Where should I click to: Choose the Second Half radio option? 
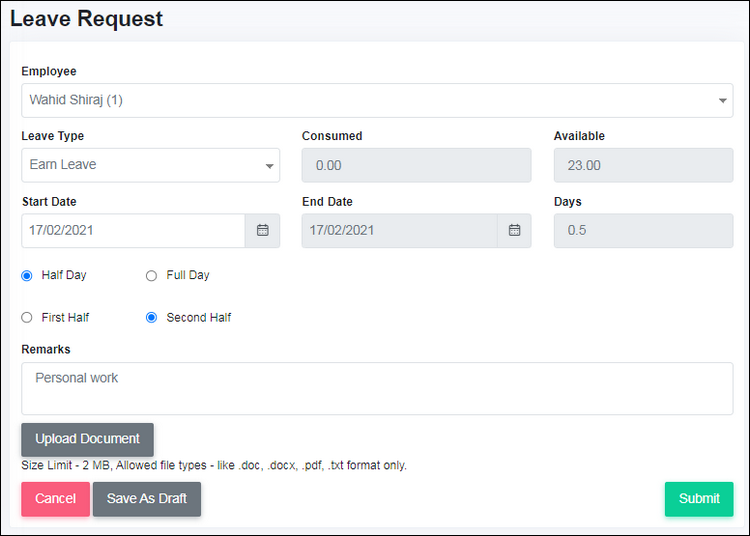tap(151, 317)
